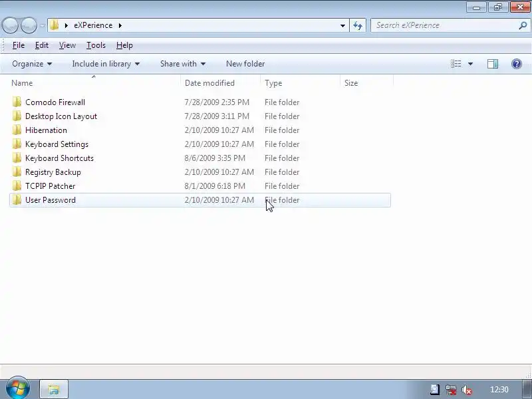Image resolution: width=532 pixels, height=399 pixels.
Task: Click the network tray icon
Action: pos(451,390)
